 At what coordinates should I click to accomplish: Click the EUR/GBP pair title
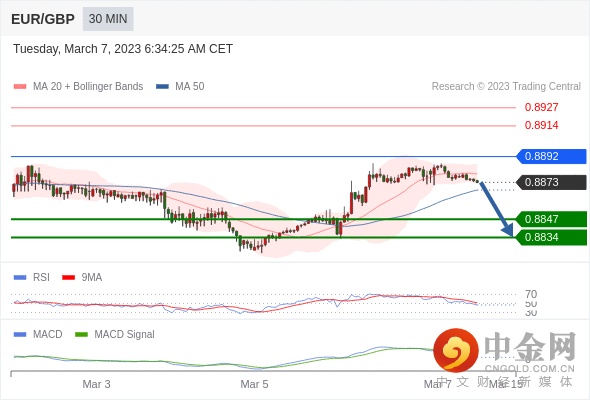coord(43,19)
